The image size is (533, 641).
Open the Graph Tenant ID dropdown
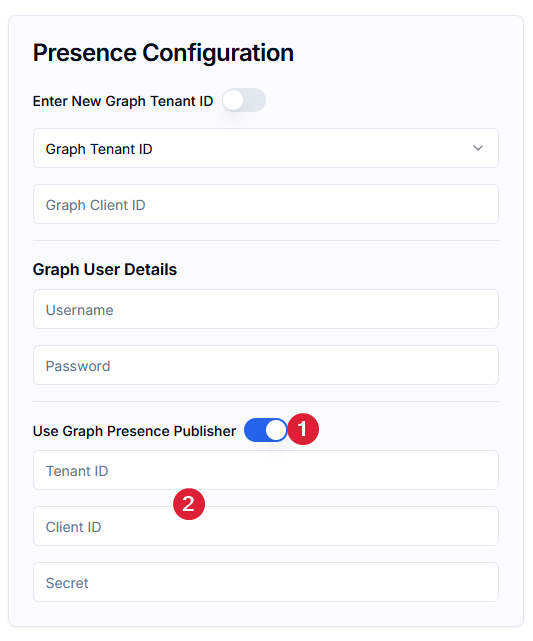(266, 148)
